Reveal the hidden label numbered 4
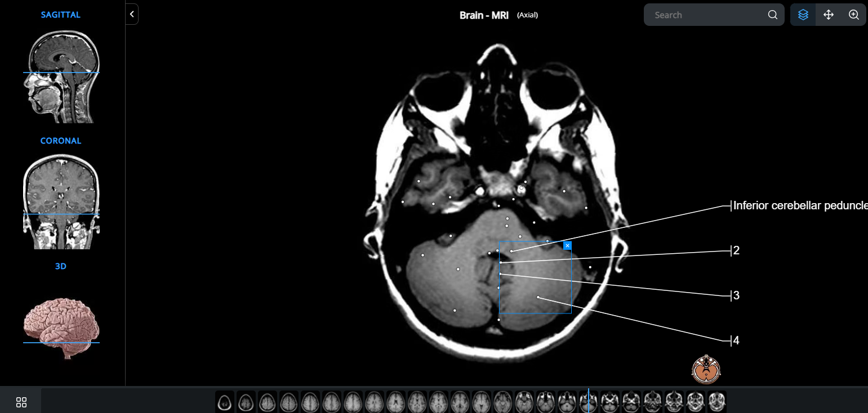The height and width of the screenshot is (413, 868). [736, 340]
